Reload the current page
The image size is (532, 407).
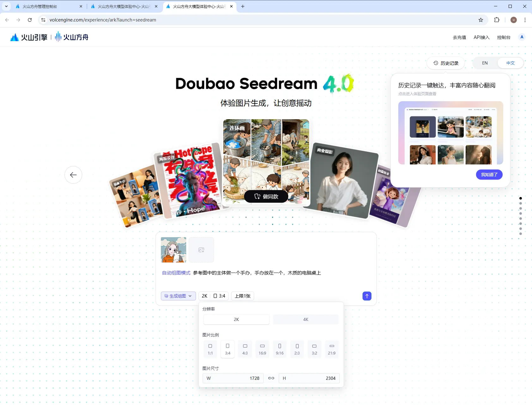click(30, 20)
